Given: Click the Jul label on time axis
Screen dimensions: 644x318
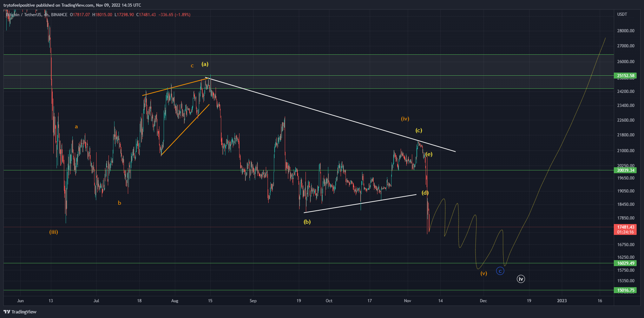Looking at the screenshot, I should 96,301.
